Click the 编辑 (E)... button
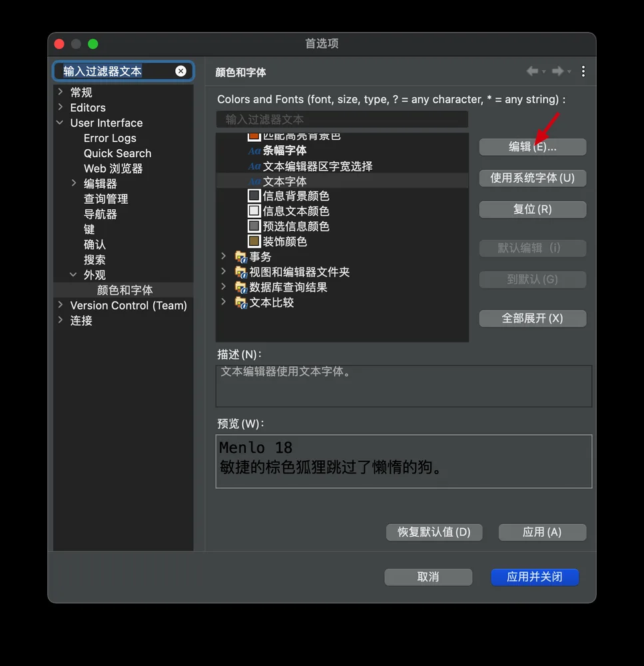 point(533,147)
